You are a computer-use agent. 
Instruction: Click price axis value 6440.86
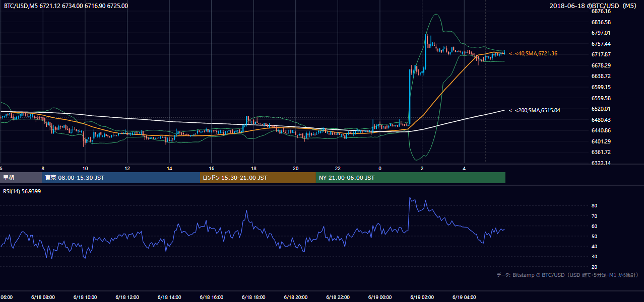click(601, 130)
